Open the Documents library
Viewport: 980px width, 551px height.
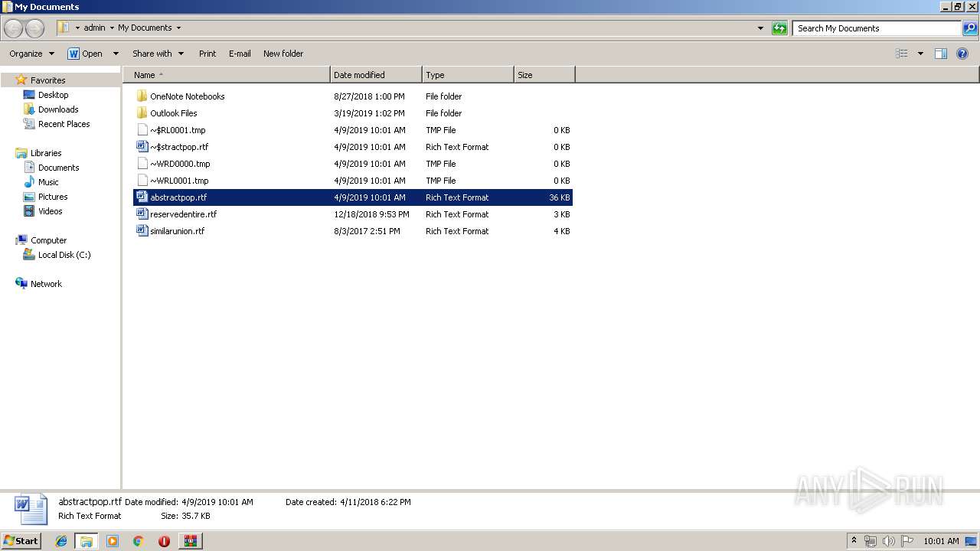click(58, 168)
